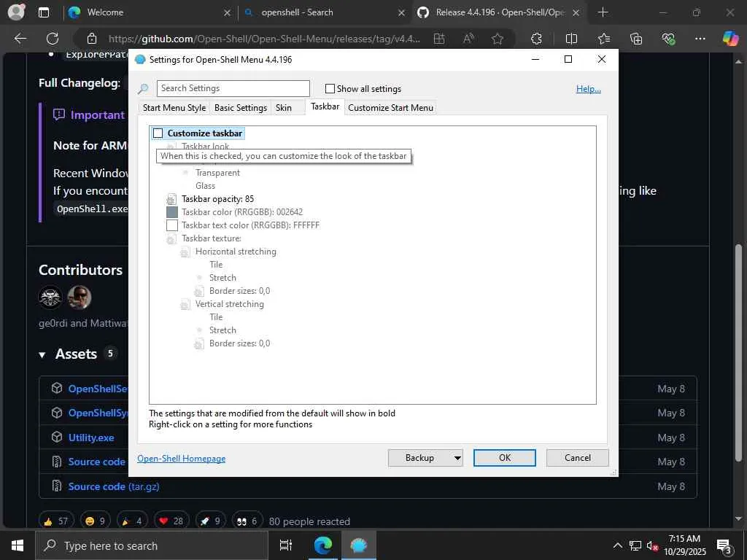Show hidden system tray icons
Image resolution: width=747 pixels, height=560 pixels.
[617, 545]
